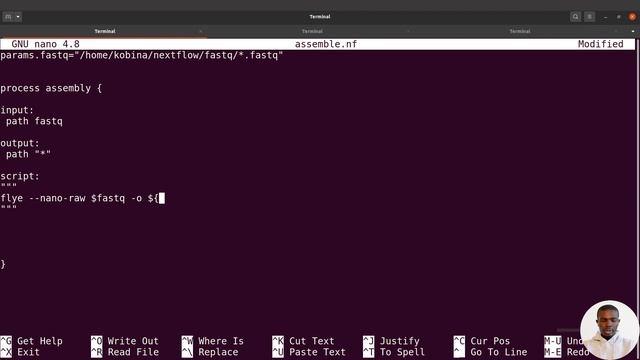Close the Terminal window with the orange button

pyautogui.click(x=632, y=17)
